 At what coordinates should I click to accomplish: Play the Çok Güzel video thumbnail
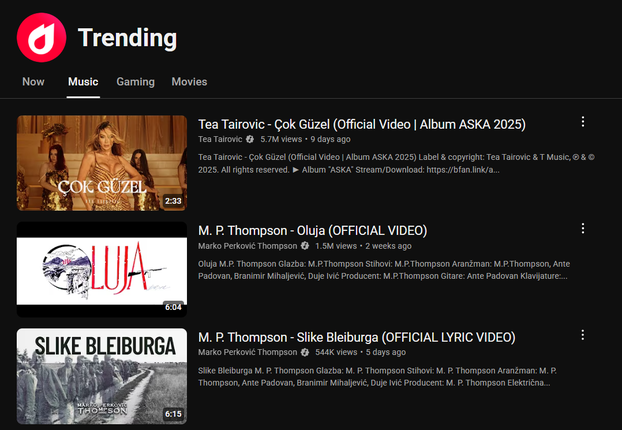pyautogui.click(x=102, y=163)
